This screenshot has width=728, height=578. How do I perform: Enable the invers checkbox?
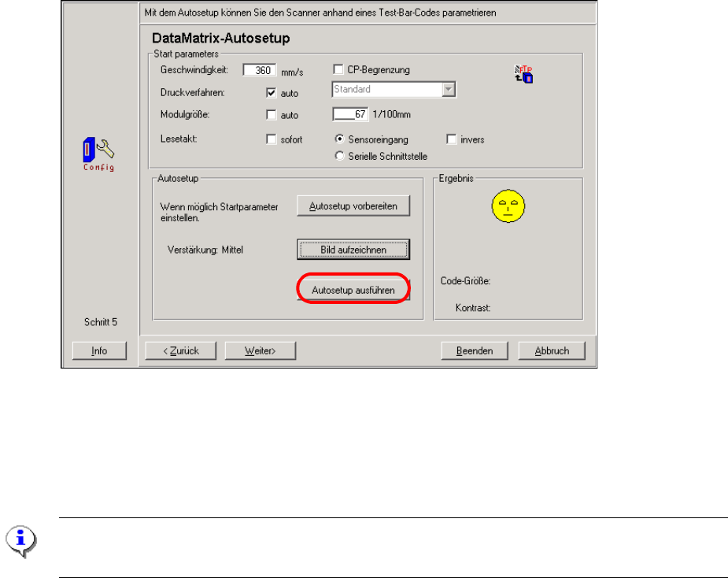coord(451,139)
